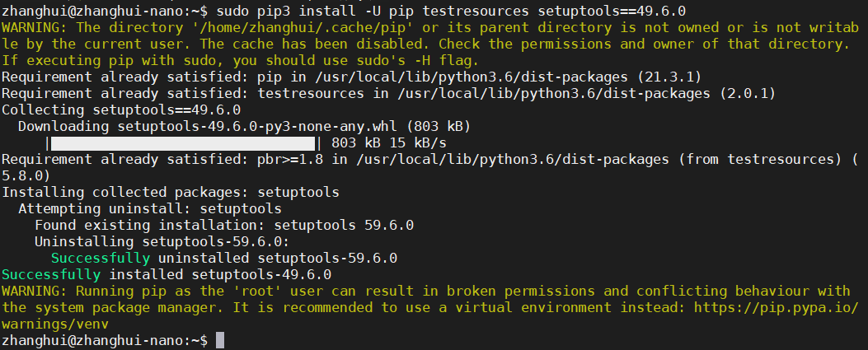Click the "Collecting setuptools==49.6.0" line
This screenshot has height=350, width=868.
click(121, 110)
